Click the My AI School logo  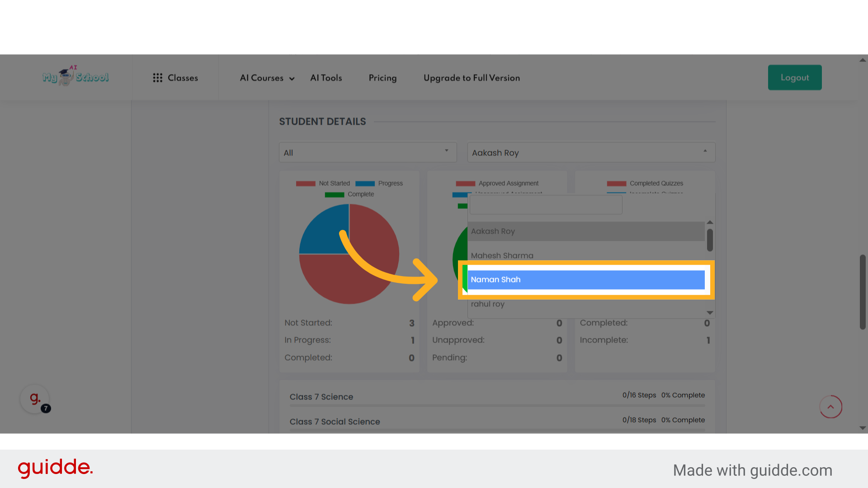click(x=75, y=77)
